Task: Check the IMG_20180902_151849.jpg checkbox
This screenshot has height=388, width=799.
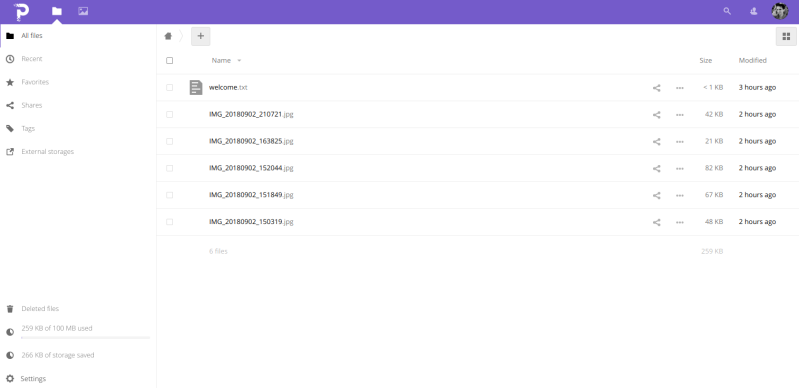Action: tap(170, 195)
